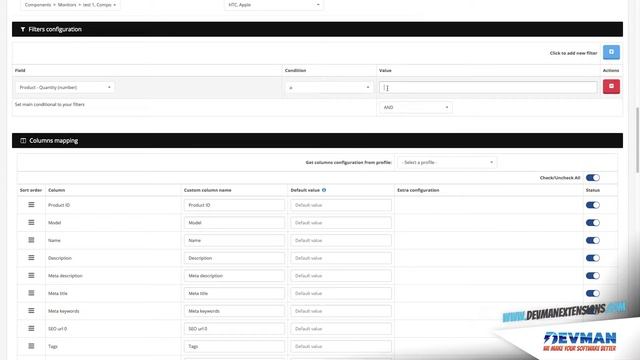Toggle Product ID column status
This screenshot has width=640, height=360.
point(593,205)
